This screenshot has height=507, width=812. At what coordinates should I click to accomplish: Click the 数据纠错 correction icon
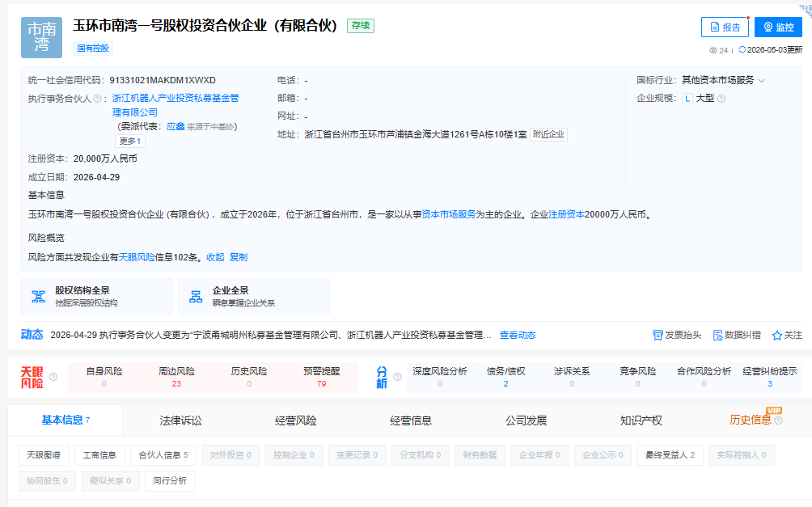pos(717,336)
